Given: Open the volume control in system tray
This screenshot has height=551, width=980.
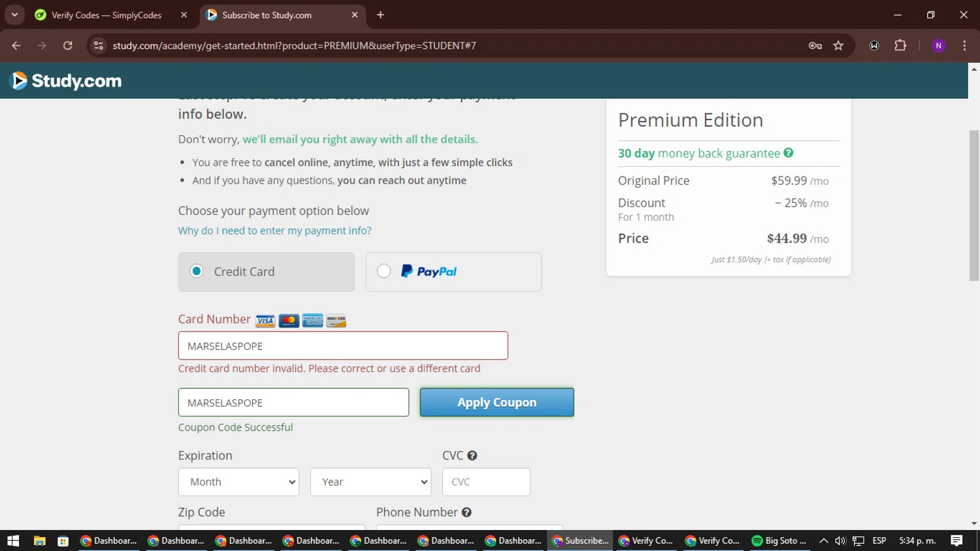Looking at the screenshot, I should pos(840,541).
